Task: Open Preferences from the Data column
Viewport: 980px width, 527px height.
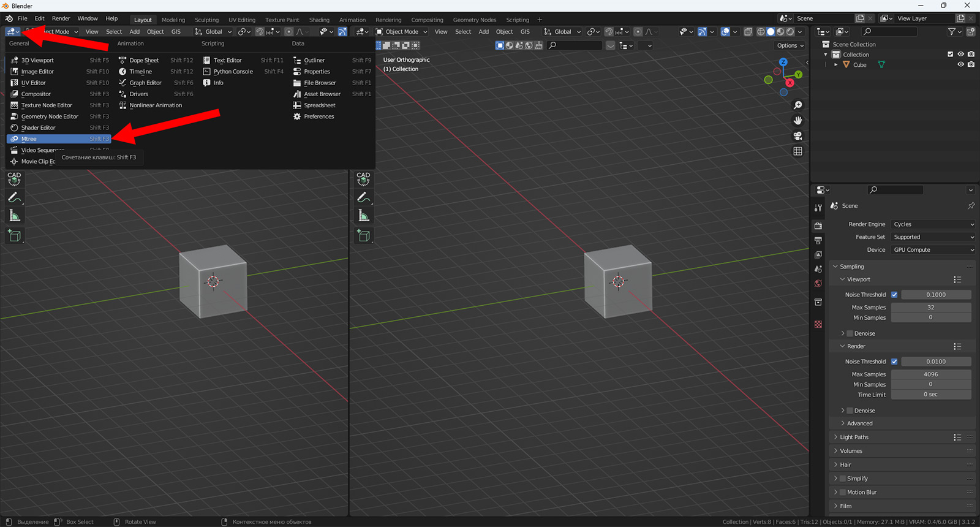Action: pos(318,116)
